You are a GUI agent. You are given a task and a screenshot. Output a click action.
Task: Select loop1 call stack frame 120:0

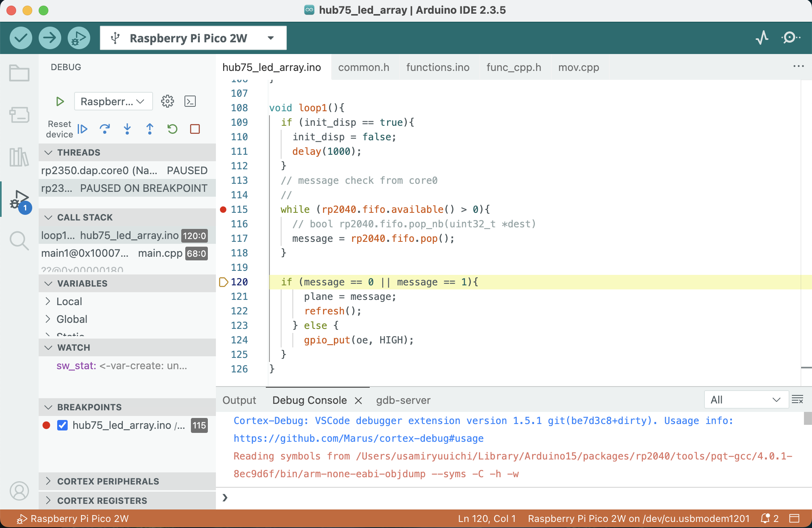[x=127, y=235]
